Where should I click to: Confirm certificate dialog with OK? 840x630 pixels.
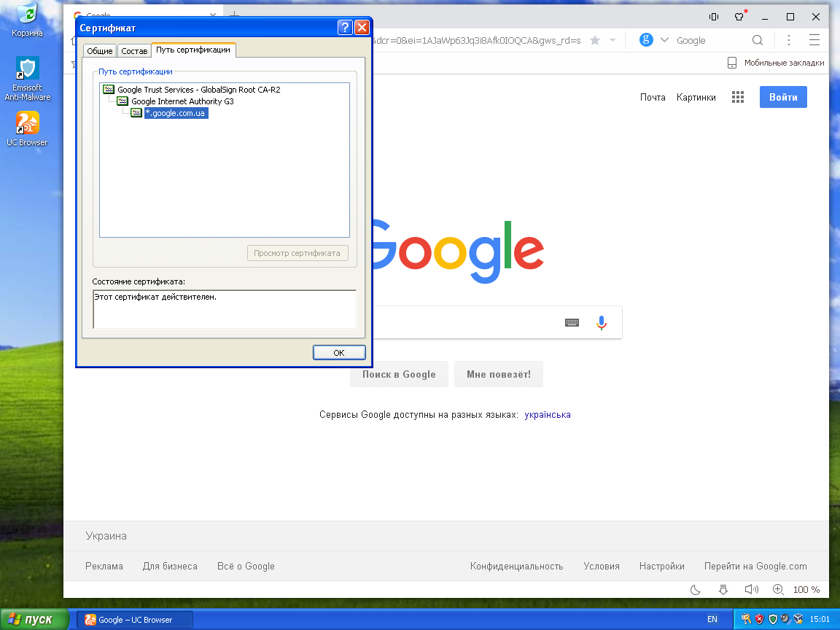339,352
